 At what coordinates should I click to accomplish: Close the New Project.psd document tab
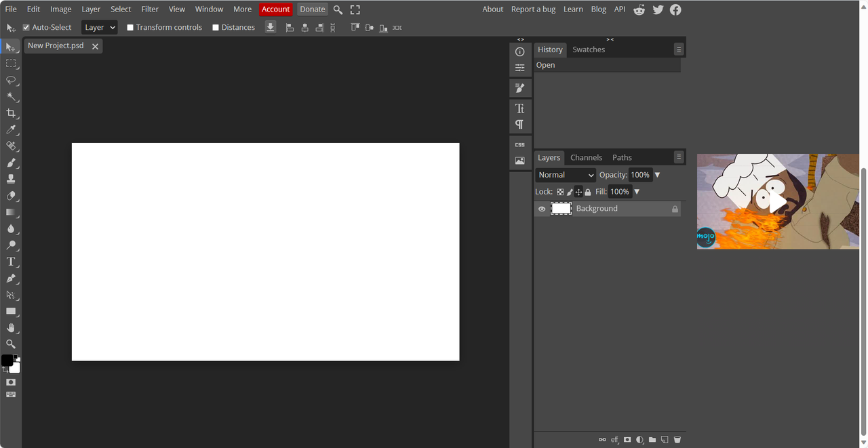pyautogui.click(x=95, y=46)
